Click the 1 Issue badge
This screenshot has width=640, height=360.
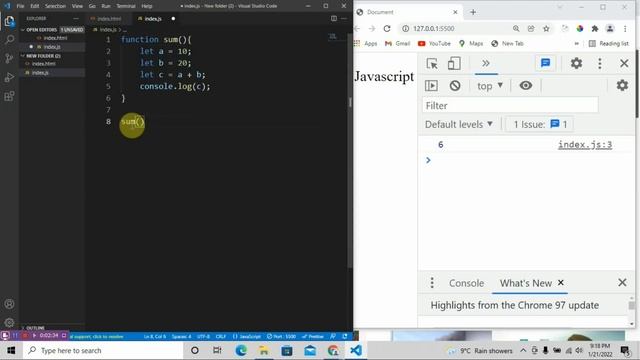tap(540, 124)
